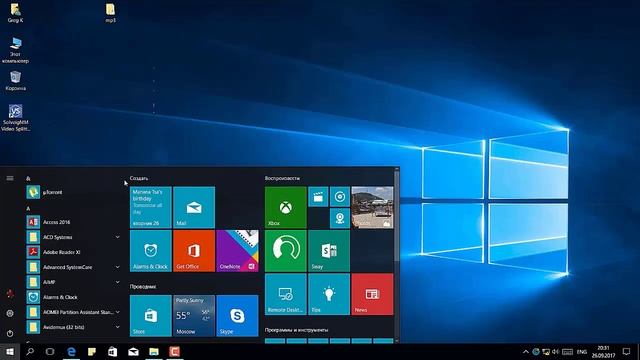Open the Get Office tile
The width and height of the screenshot is (640, 360).
[194, 251]
